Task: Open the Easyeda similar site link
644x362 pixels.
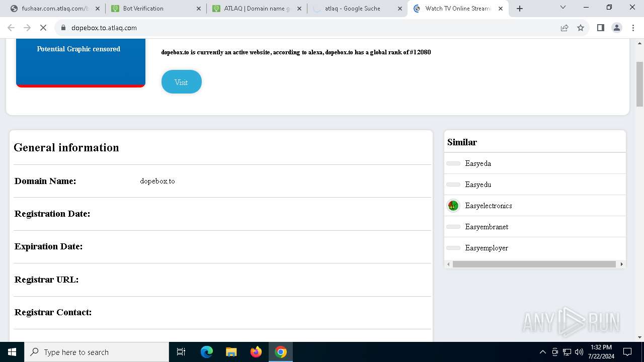Action: [x=478, y=163]
